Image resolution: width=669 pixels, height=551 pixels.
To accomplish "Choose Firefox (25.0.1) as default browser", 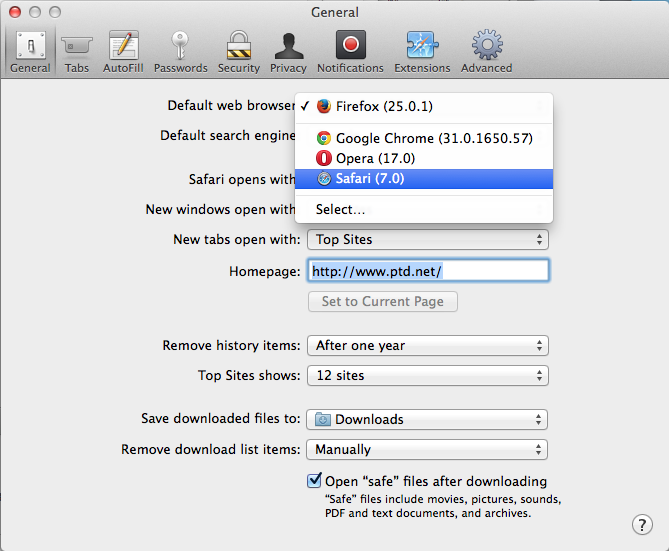I will click(x=424, y=106).
